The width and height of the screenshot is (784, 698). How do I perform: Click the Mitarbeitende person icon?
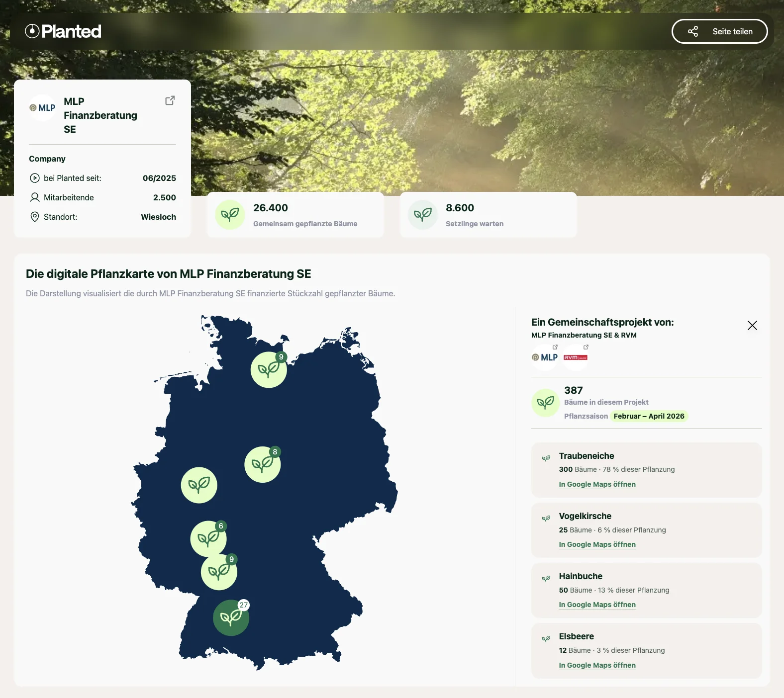(x=35, y=197)
